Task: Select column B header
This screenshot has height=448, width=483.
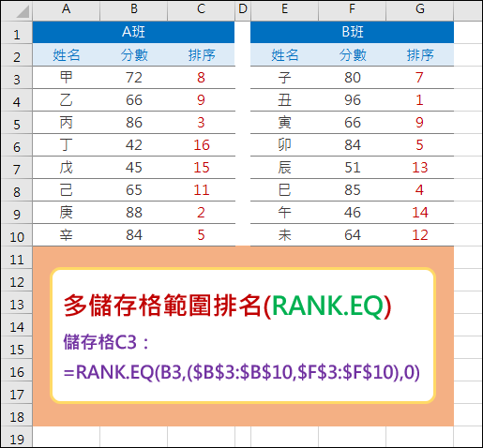Action: point(134,10)
